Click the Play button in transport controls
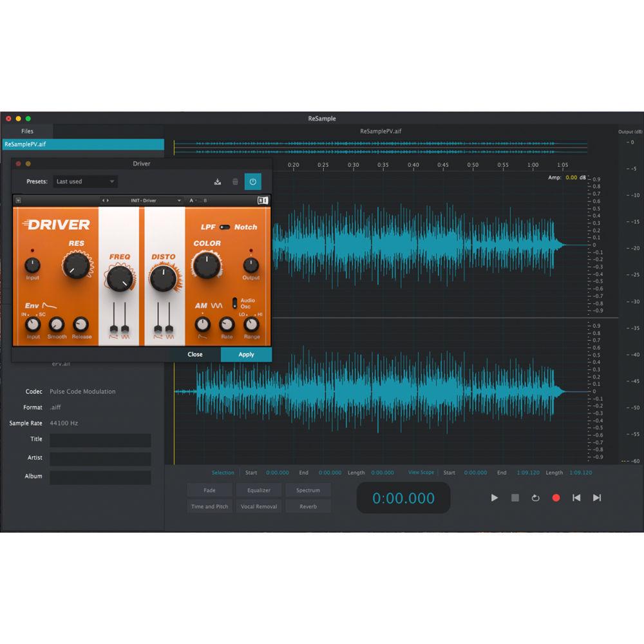 (494, 498)
